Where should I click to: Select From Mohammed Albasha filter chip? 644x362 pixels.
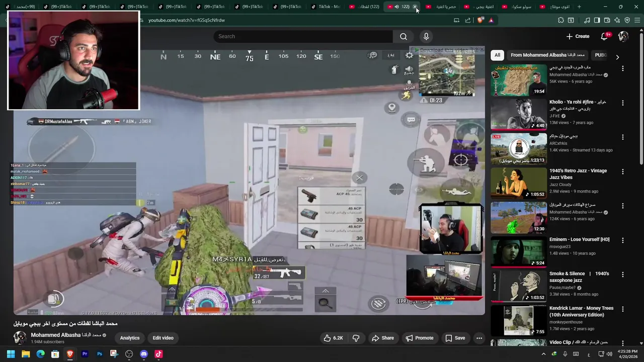tap(547, 55)
